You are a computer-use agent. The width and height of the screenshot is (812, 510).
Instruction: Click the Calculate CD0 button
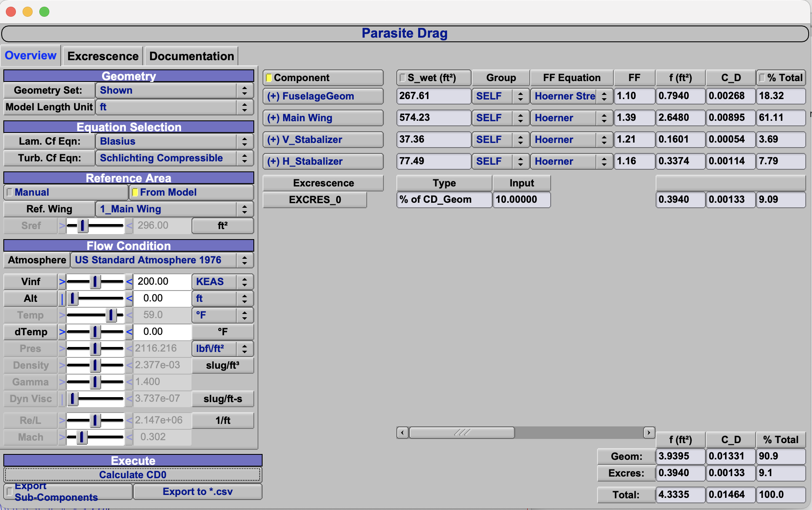point(133,474)
